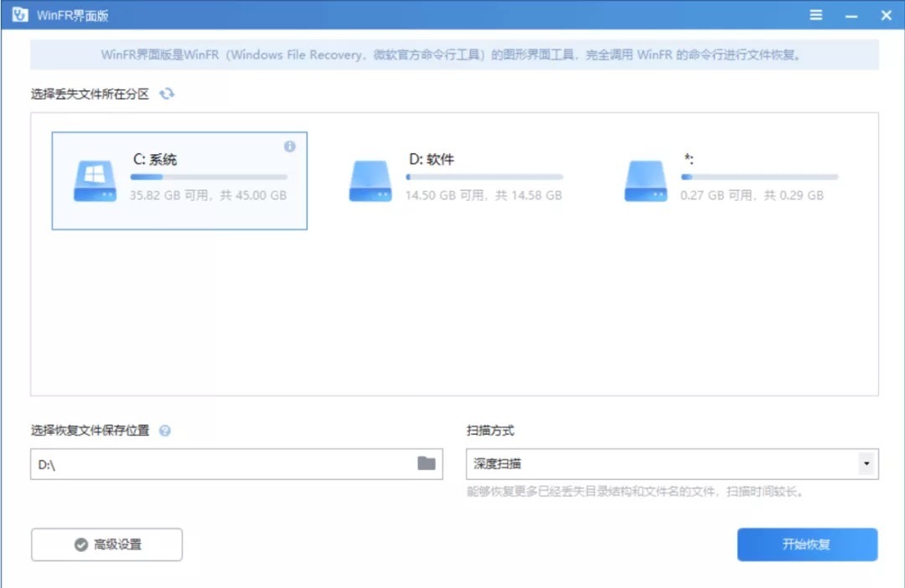Click the C: drive usage progress bar
Image resolution: width=905 pixels, height=588 pixels.
[x=209, y=177]
